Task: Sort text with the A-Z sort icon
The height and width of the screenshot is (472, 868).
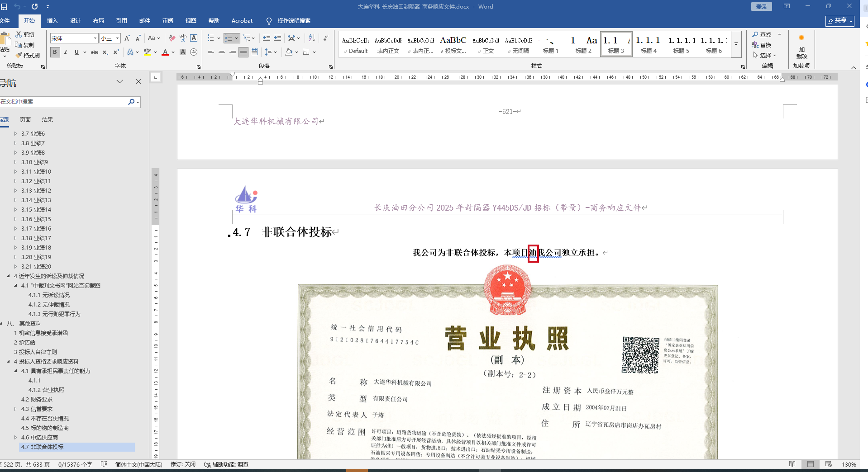Action: click(312, 38)
